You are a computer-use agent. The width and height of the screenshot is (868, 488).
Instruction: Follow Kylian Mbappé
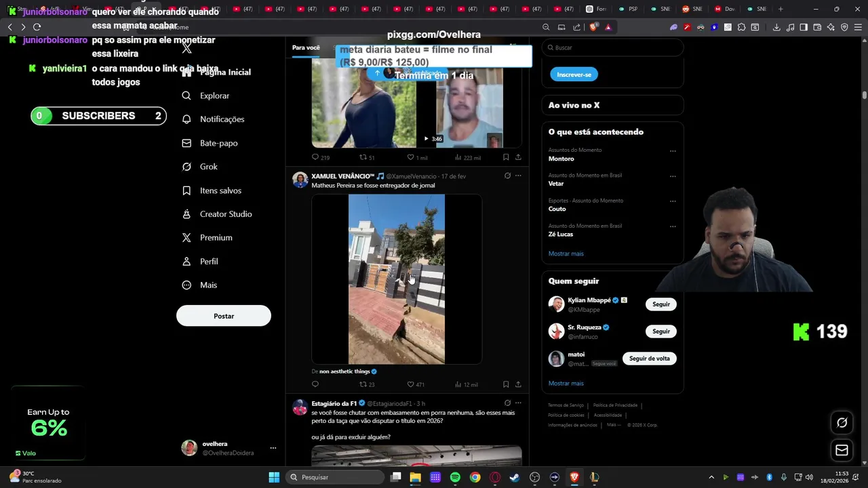pos(661,304)
